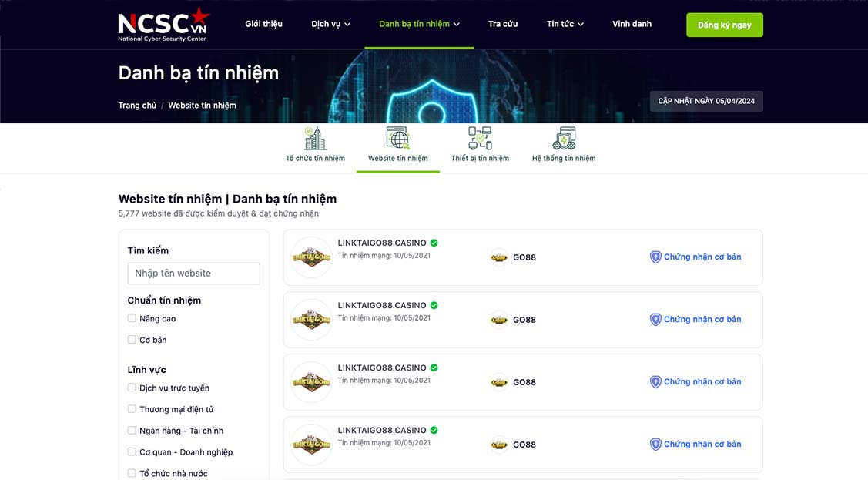The height and width of the screenshot is (480, 868).
Task: Toggle the Thương mại điện tử checkbox
Action: [132, 409]
